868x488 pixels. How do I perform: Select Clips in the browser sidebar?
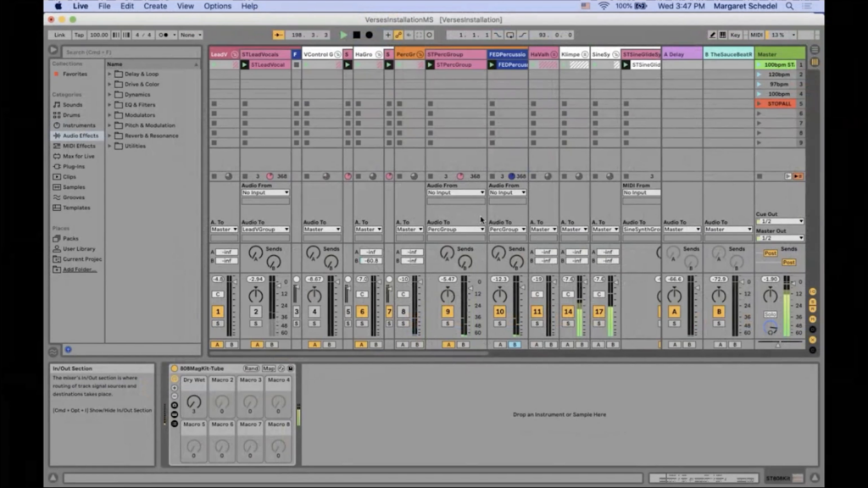(x=70, y=177)
